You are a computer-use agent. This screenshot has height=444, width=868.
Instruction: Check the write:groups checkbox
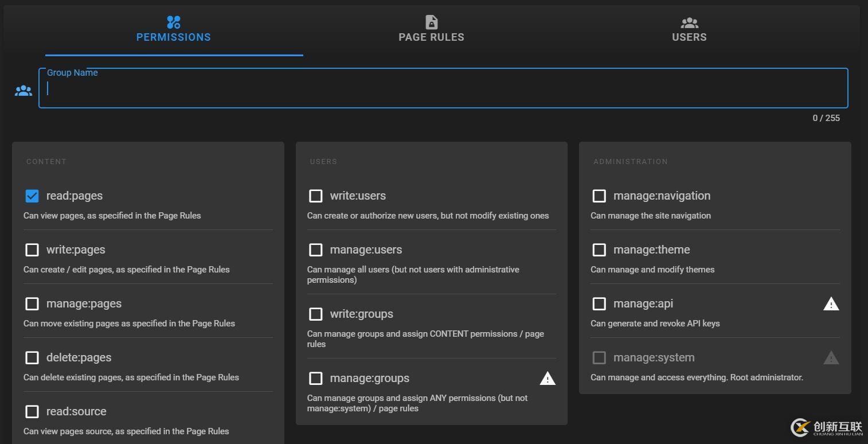[x=316, y=314]
